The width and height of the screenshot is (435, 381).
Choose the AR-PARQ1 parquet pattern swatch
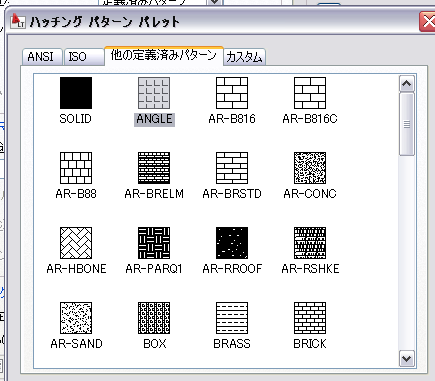[x=154, y=243]
